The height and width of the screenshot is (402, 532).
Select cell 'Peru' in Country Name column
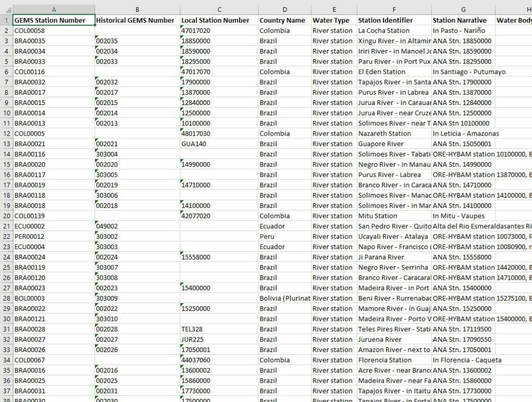pyautogui.click(x=285, y=236)
